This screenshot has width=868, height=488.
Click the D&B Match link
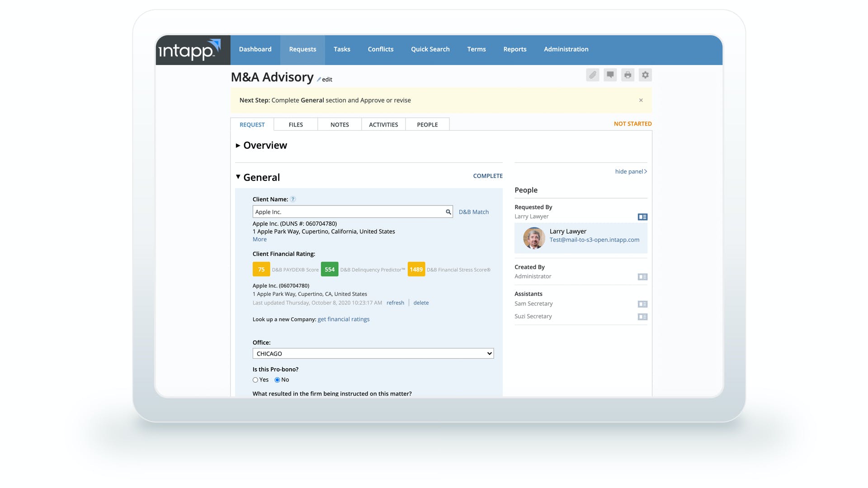click(x=473, y=212)
